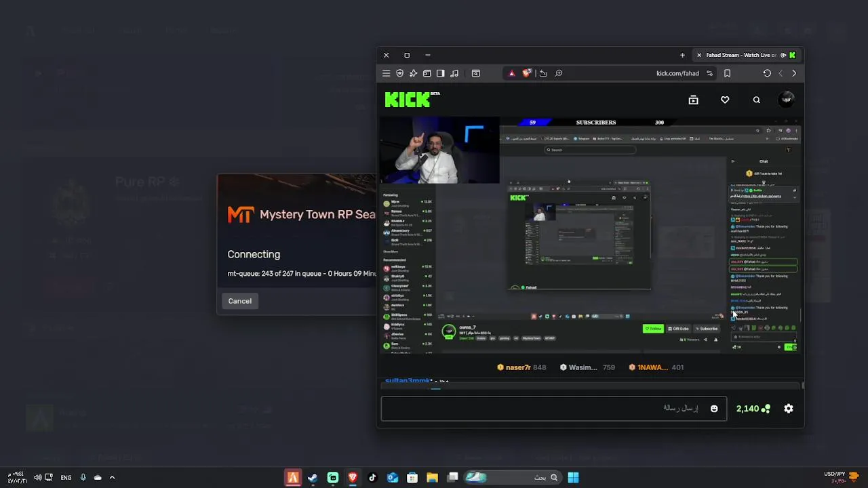Viewport: 868px width, 488px height.
Task: Cancel the Mystery Town connection
Action: click(239, 301)
